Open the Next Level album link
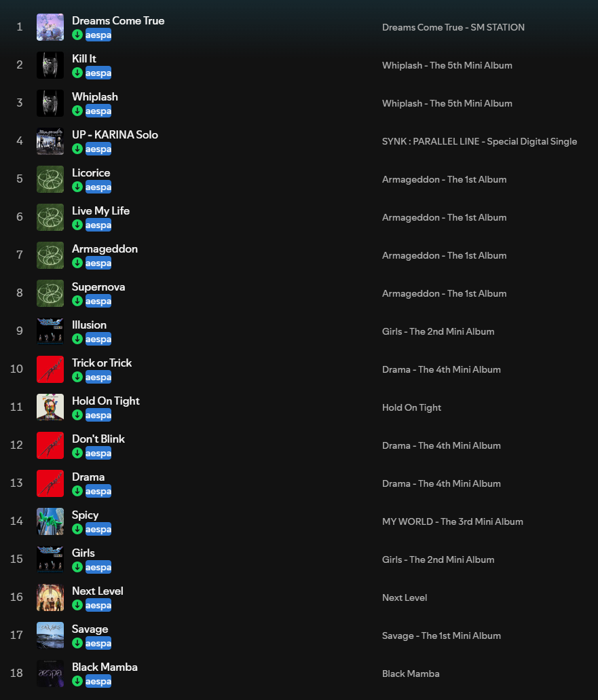Screen dimensions: 598x700 (405, 597)
